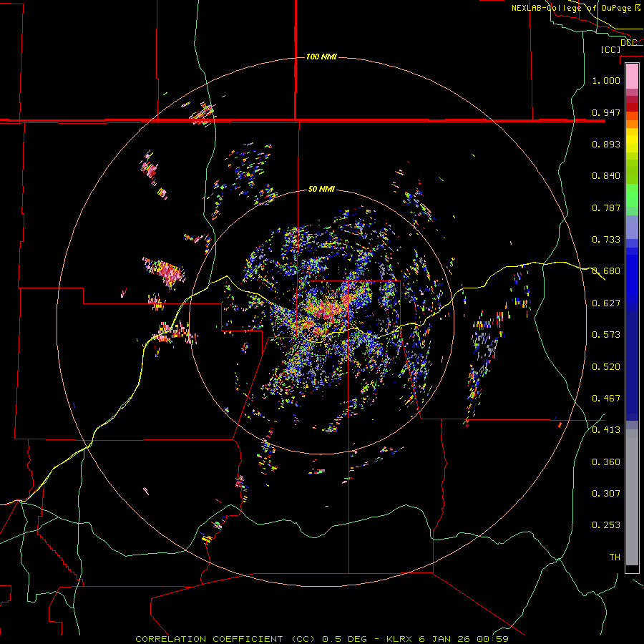Click the [CC] legend heading
This screenshot has width=644, height=644.
coord(611,49)
